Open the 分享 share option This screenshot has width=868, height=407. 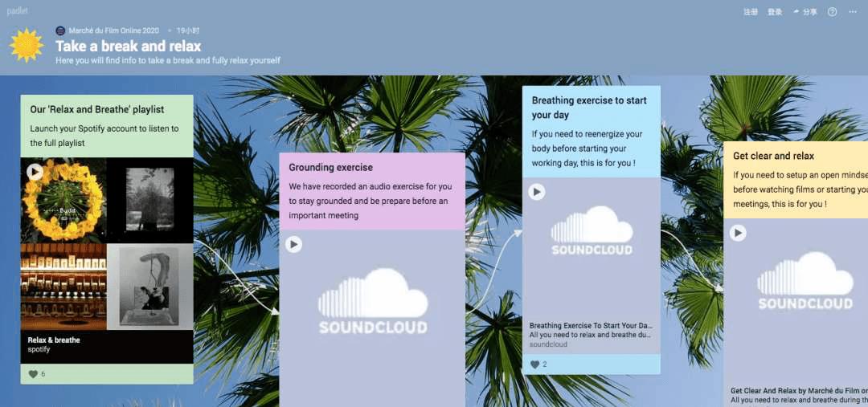[x=805, y=11]
